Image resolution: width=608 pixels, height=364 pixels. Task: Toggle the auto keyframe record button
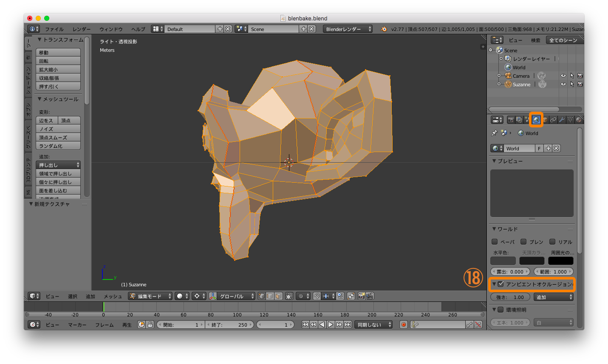pyautogui.click(x=404, y=324)
